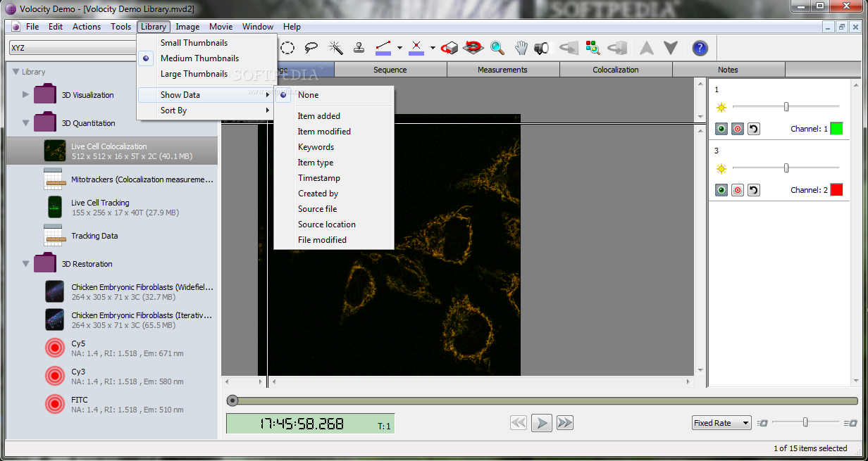Collapse the 3D Restoration folder arrow
Viewport: 868px width, 461px height.
click(x=26, y=264)
